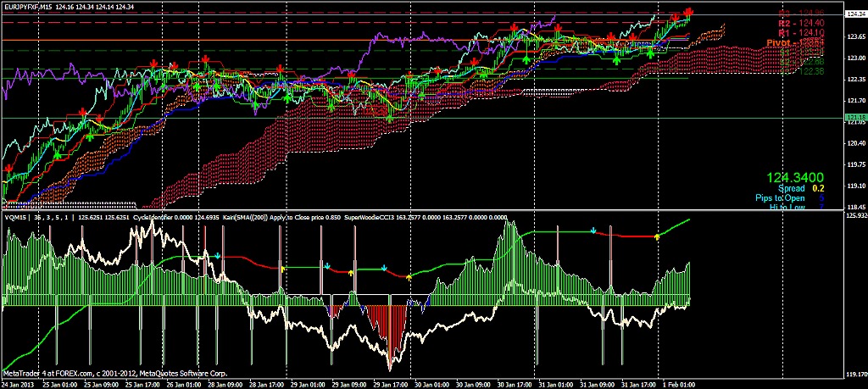
Task: Click the R2 - 124.40 resistance label
Action: point(802,23)
